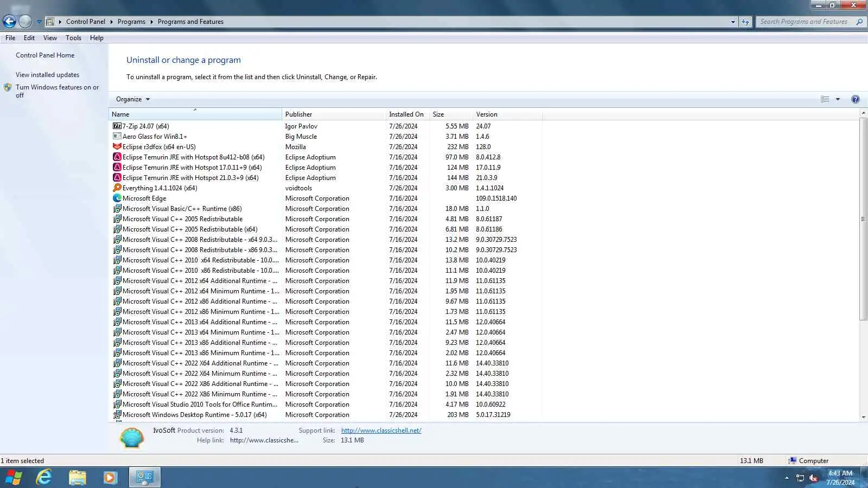Click the Aero Glass for Win8.1+ icon
Screen dimensions: 868x488
[x=117, y=136]
